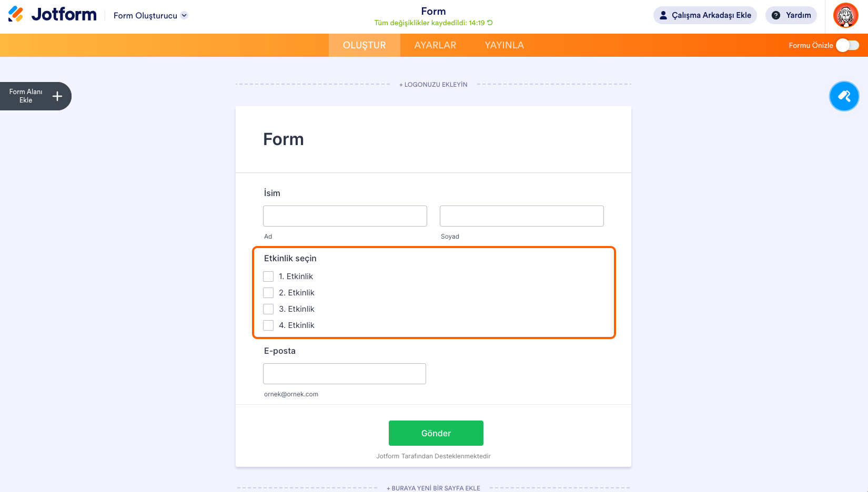Image resolution: width=868 pixels, height=492 pixels.
Task: Click the E-posta input field
Action: pos(344,374)
